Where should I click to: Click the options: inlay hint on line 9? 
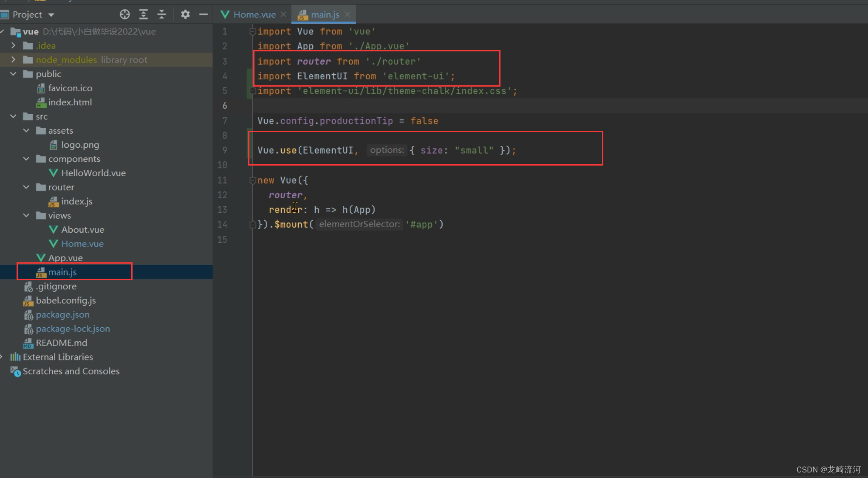(x=387, y=150)
